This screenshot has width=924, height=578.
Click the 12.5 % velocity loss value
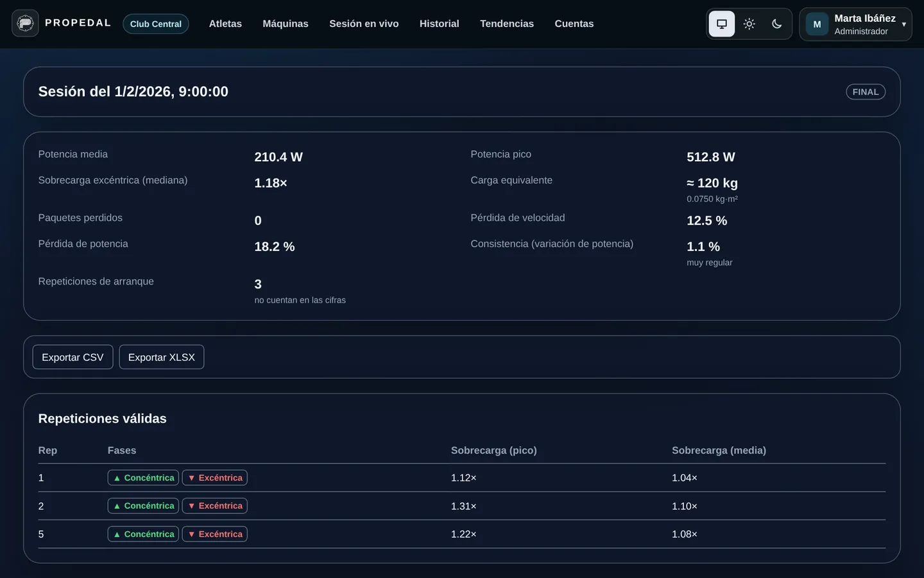[707, 220]
